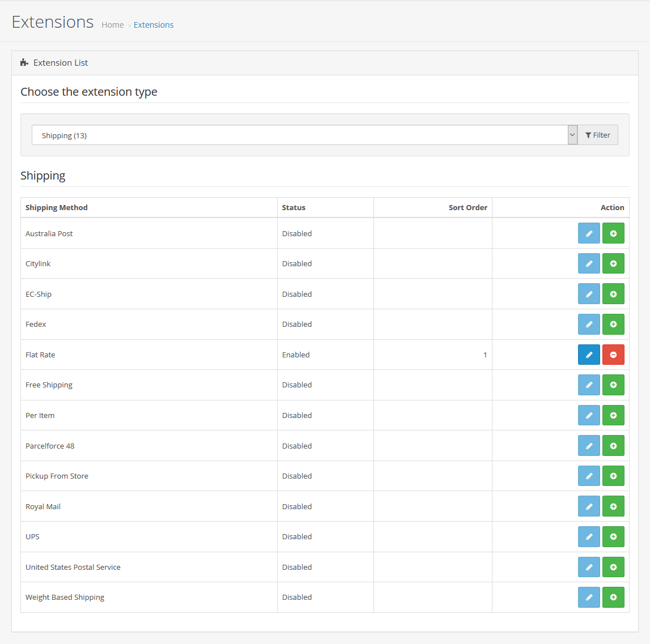
Task: Uninstall the Flat Rate extension
Action: pyautogui.click(x=613, y=354)
